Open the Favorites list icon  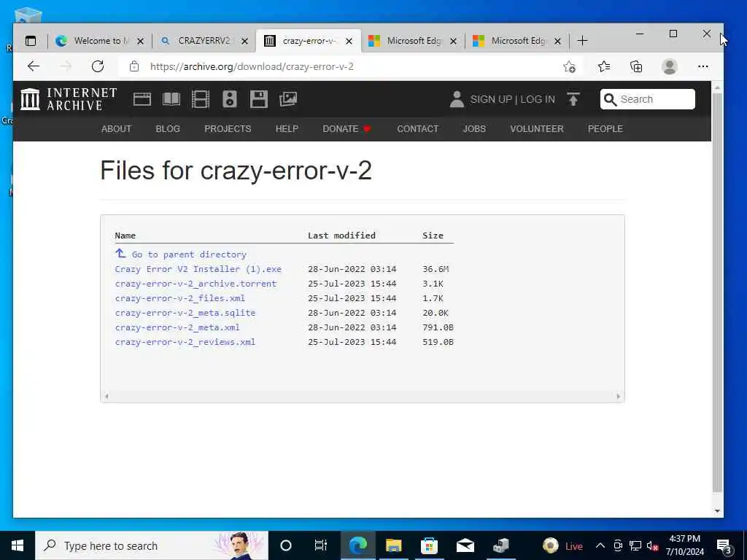[603, 66]
